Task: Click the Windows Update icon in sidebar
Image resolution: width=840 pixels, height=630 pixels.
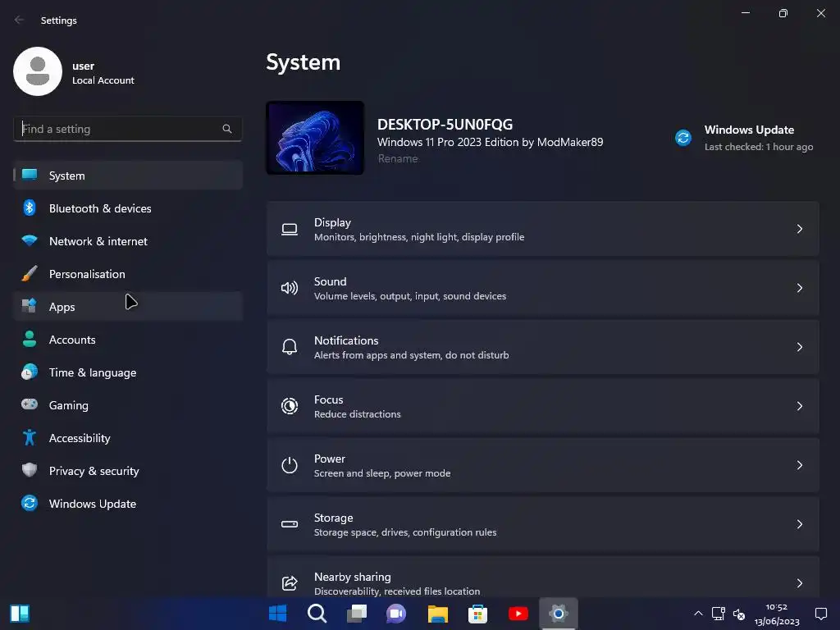Action: coord(30,503)
